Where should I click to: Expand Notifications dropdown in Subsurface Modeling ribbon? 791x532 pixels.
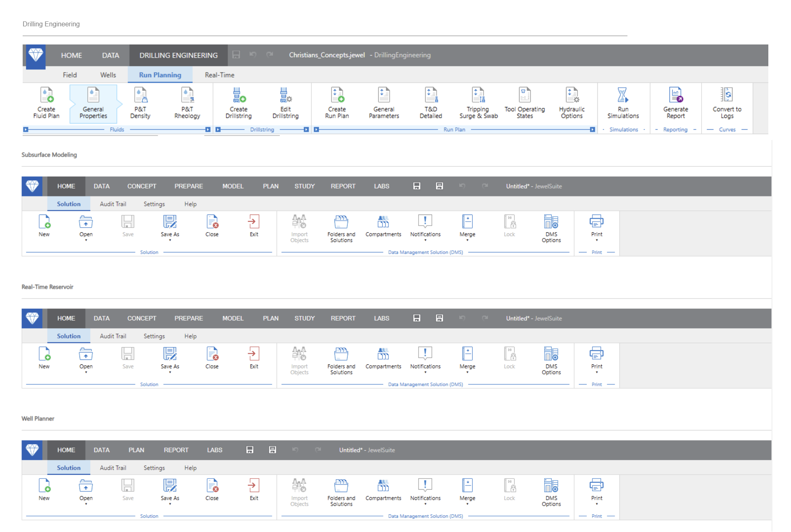pos(425,240)
